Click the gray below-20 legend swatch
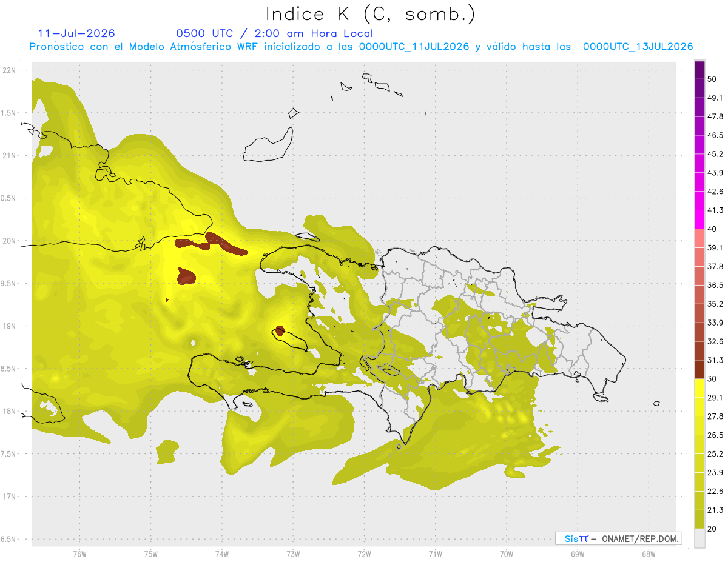Viewport: 728px width, 562px height. [699, 538]
